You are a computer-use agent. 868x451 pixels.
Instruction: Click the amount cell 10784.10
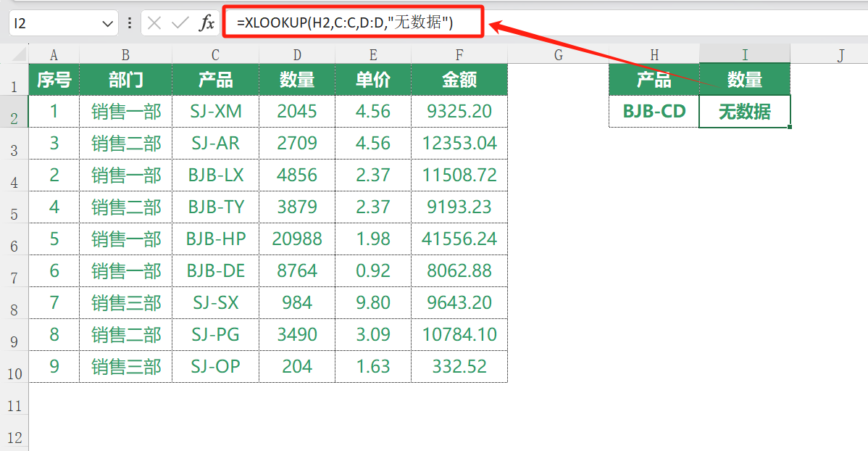point(459,335)
